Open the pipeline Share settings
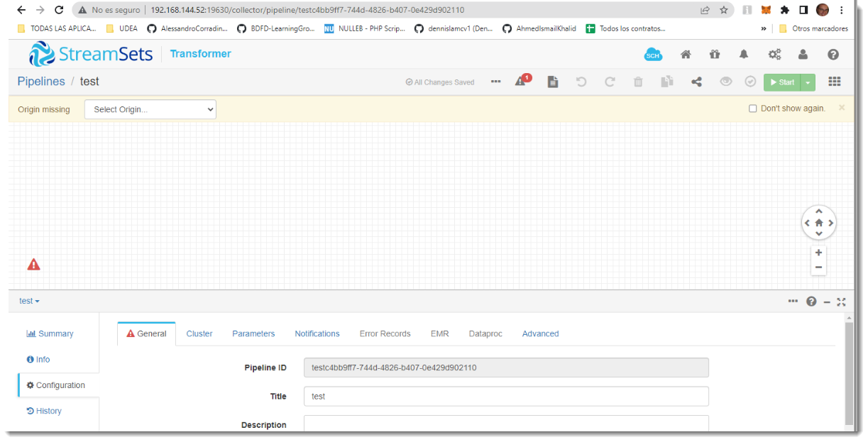 pos(696,82)
